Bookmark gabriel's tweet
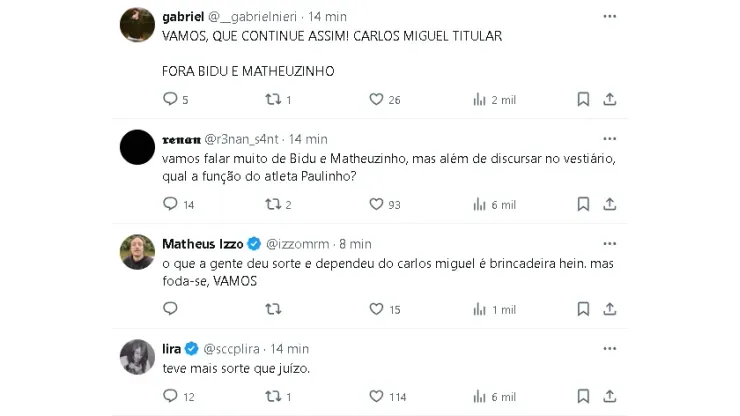 [584, 100]
